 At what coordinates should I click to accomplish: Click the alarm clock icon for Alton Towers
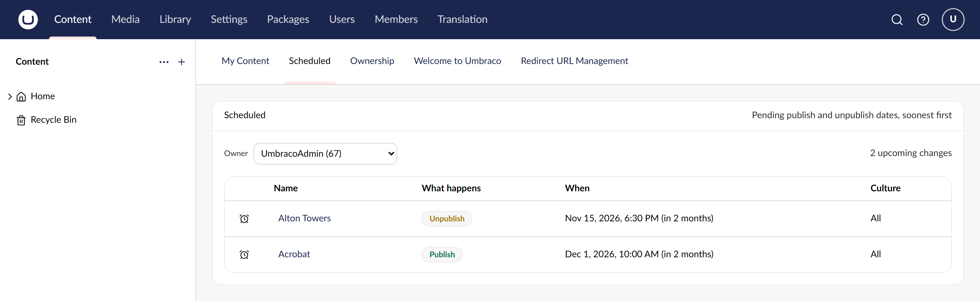(x=244, y=218)
